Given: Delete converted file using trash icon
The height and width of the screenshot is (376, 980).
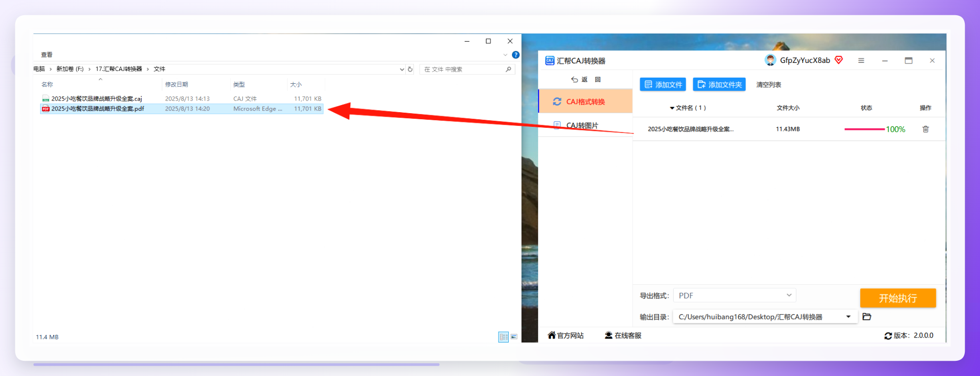Looking at the screenshot, I should pyautogui.click(x=926, y=129).
